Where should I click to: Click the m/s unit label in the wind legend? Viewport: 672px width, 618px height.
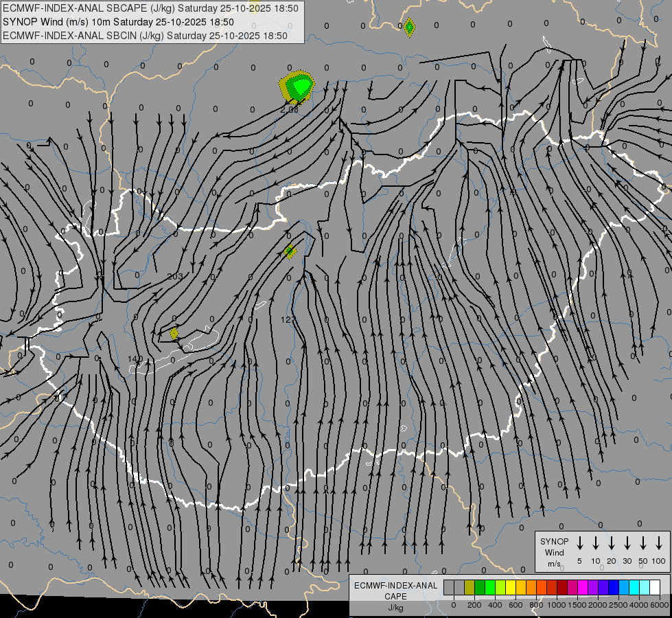554,564
